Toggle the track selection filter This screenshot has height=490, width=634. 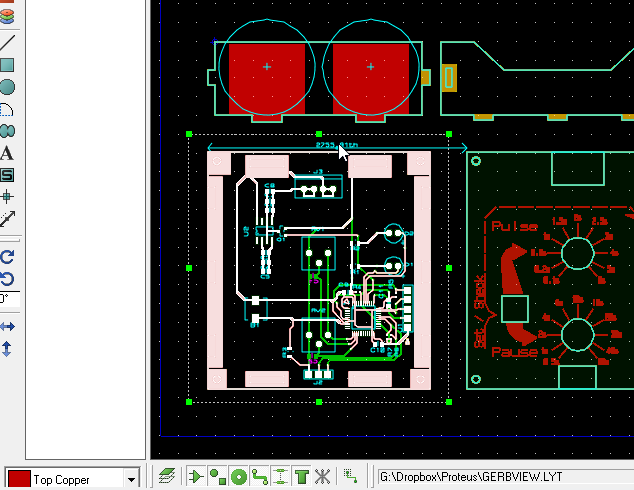click(x=259, y=477)
